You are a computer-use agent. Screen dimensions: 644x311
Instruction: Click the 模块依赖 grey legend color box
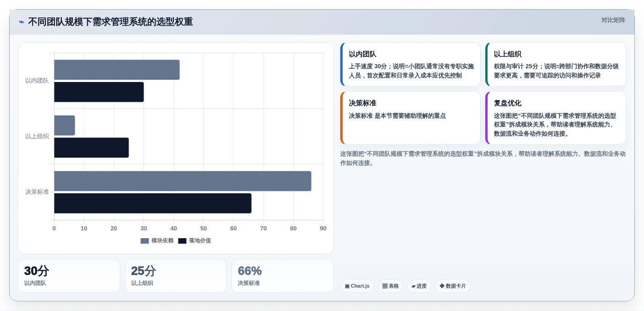point(145,241)
